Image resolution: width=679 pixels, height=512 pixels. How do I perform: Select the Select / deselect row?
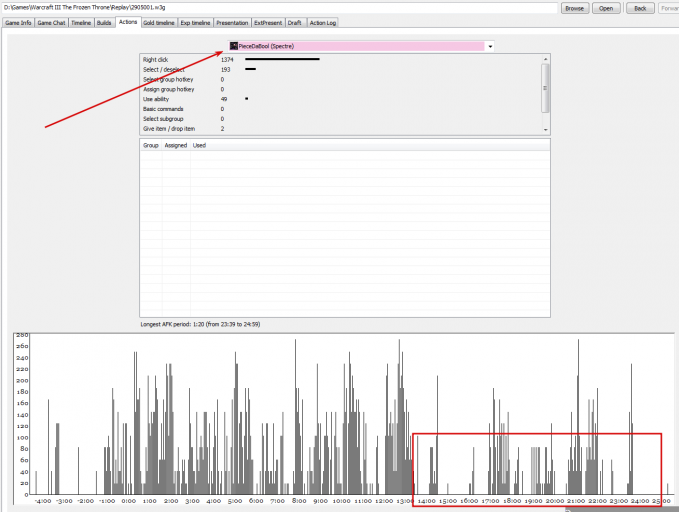(340, 69)
